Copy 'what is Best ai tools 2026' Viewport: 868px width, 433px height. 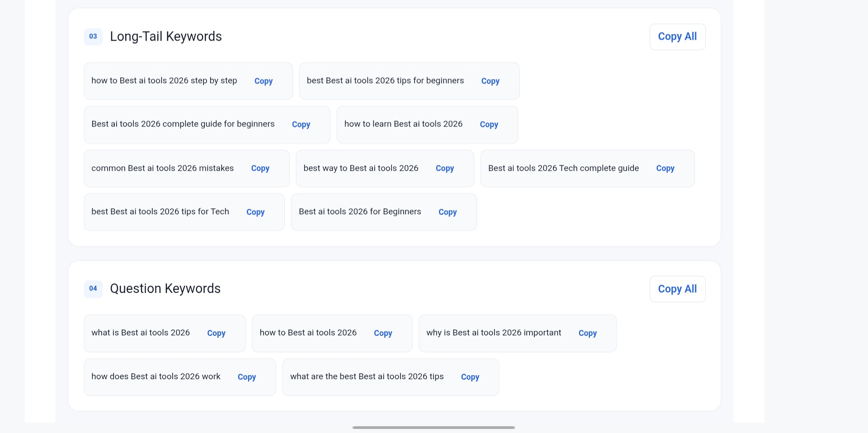pyautogui.click(x=216, y=333)
